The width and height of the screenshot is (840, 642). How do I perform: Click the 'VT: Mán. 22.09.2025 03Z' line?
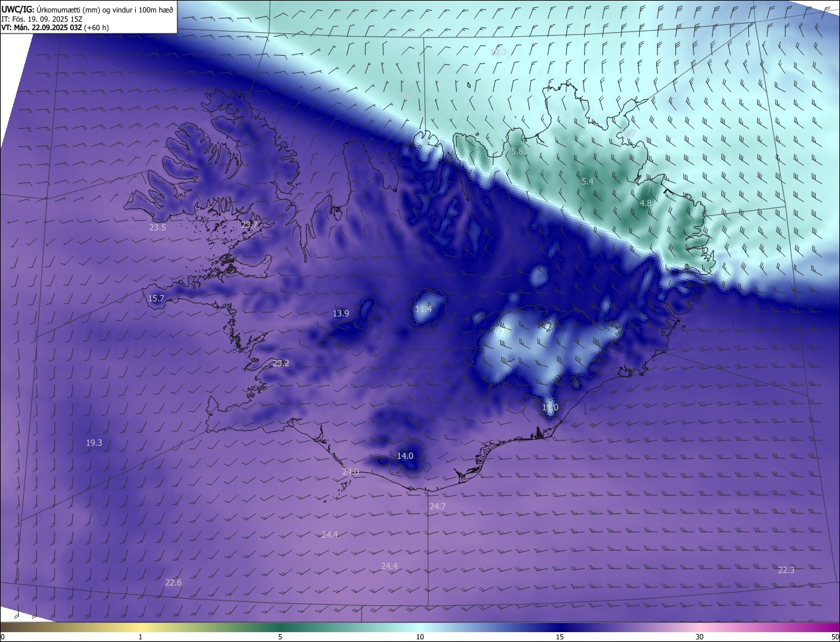point(41,28)
